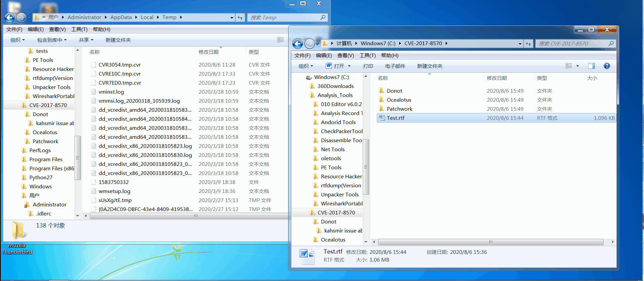Image resolution: width=644 pixels, height=281 pixels.
Task: Open 包含到库中 dropdown
Action: tap(52, 40)
